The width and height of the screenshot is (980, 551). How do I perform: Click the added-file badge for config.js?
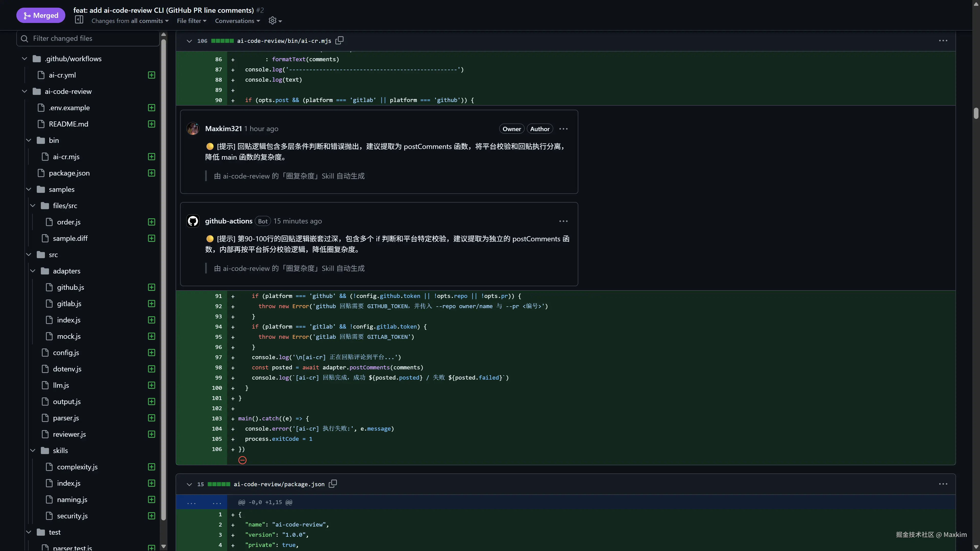pos(151,353)
